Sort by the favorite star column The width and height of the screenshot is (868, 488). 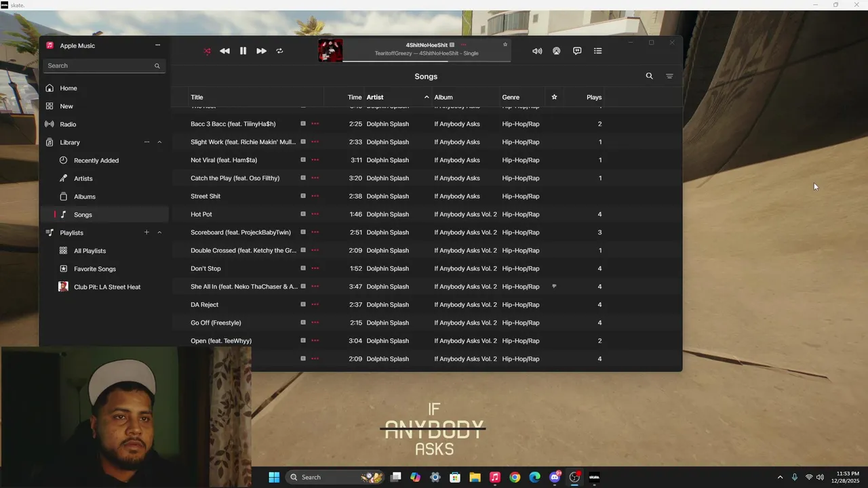click(554, 97)
